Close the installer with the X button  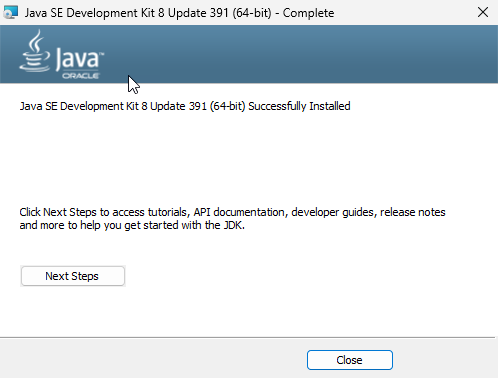pyautogui.click(x=483, y=12)
